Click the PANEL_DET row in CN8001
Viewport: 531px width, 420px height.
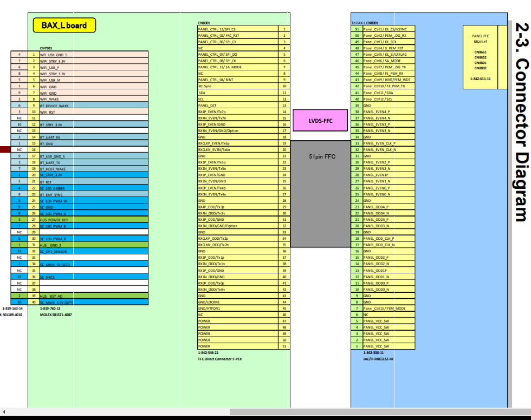(238, 105)
